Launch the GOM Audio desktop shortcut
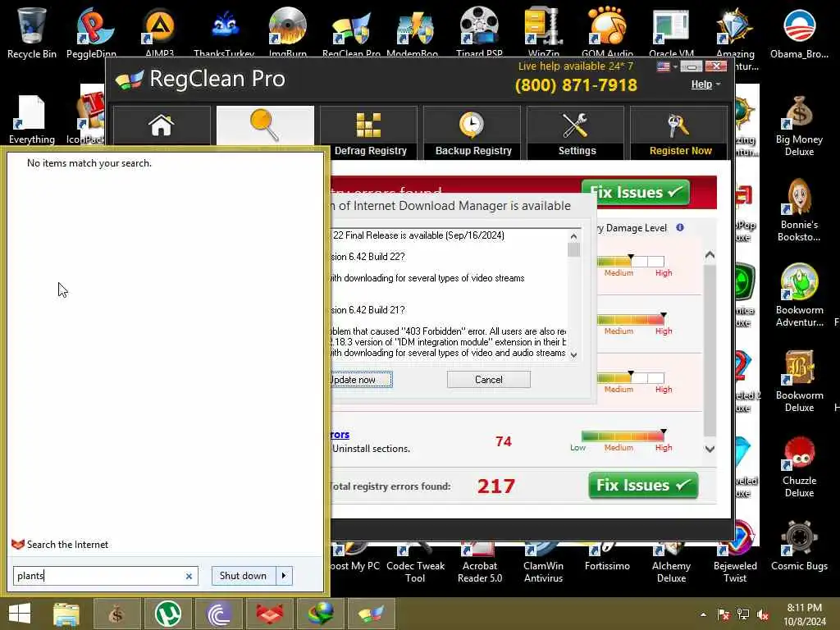The height and width of the screenshot is (630, 840). 608,32
